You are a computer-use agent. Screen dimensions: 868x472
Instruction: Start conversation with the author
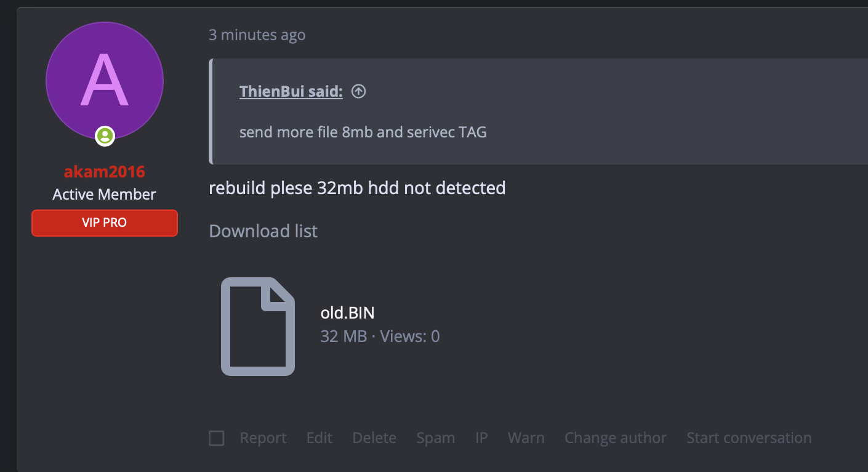(749, 438)
